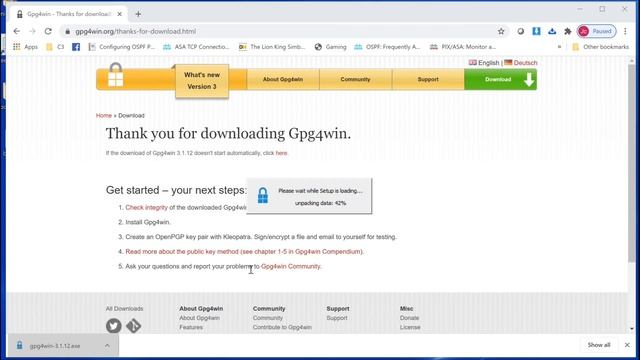Screen dimensions: 640x360
Task: Open the Facebook bookmark icon
Action: (x=76, y=47)
